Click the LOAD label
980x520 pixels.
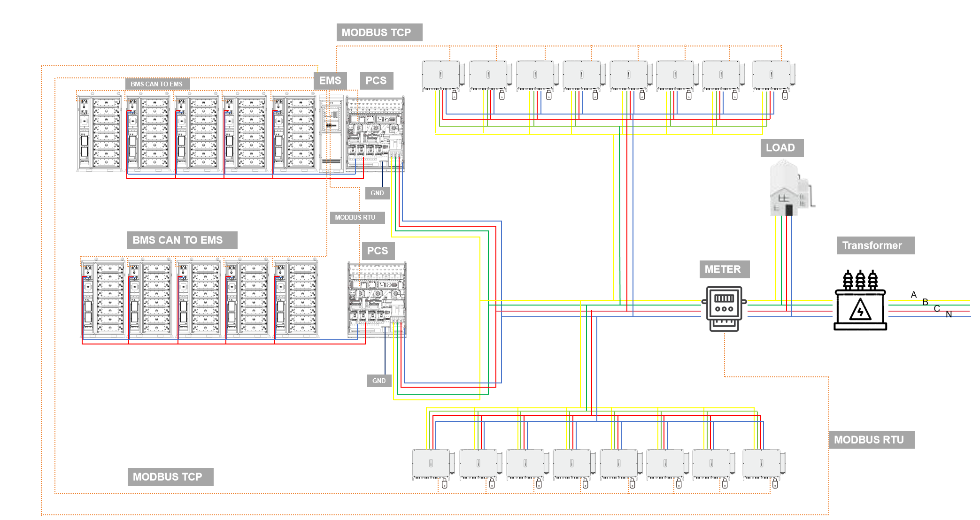click(x=782, y=147)
